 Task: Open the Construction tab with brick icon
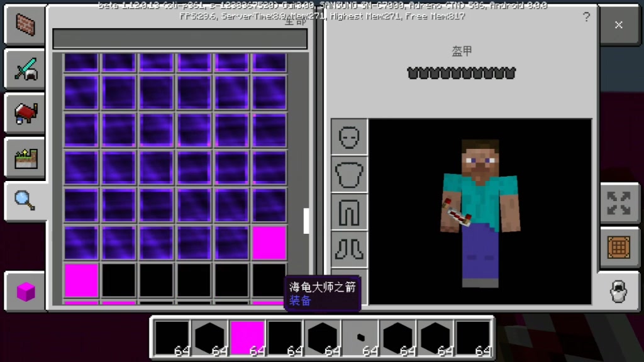(x=25, y=25)
